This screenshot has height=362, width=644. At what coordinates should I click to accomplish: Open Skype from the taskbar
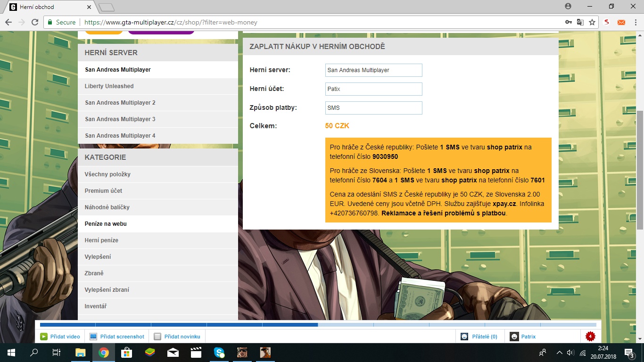coord(219,352)
